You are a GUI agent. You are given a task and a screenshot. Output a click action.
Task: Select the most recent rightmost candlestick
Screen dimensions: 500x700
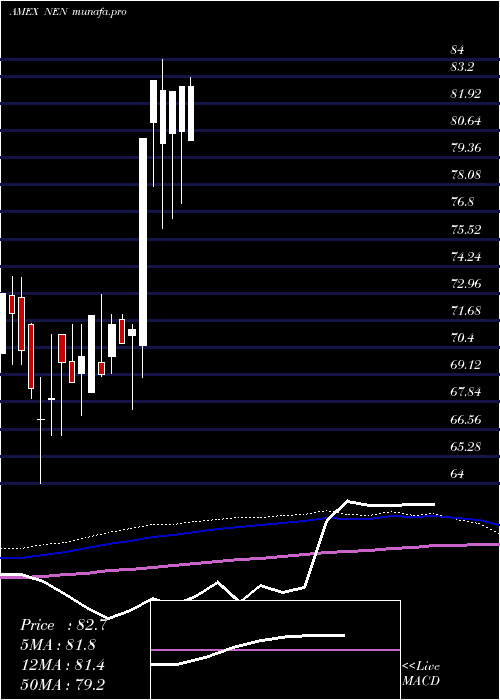pos(191,113)
